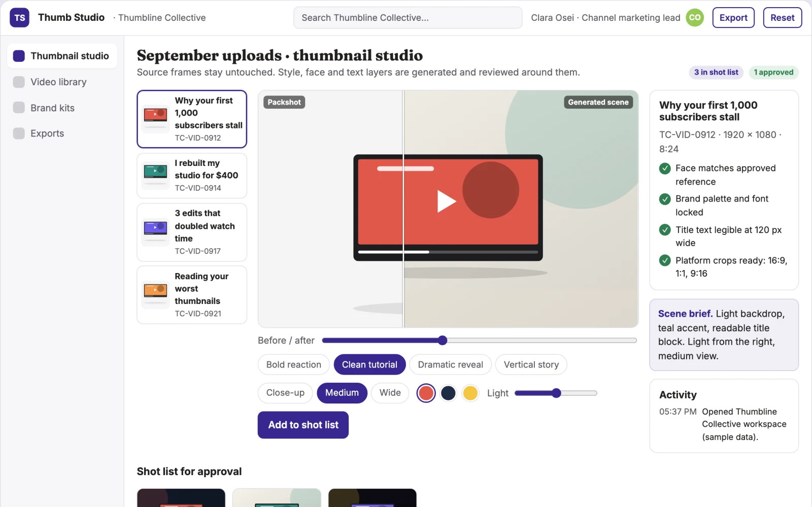The height and width of the screenshot is (507, 812).
Task: Click the Exports sidebar icon
Action: coord(19,133)
